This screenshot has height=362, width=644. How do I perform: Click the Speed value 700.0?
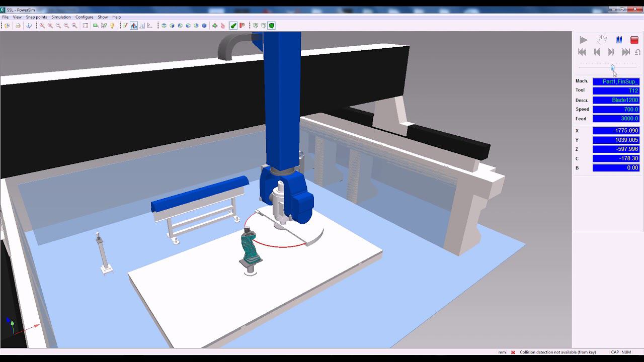coord(616,109)
